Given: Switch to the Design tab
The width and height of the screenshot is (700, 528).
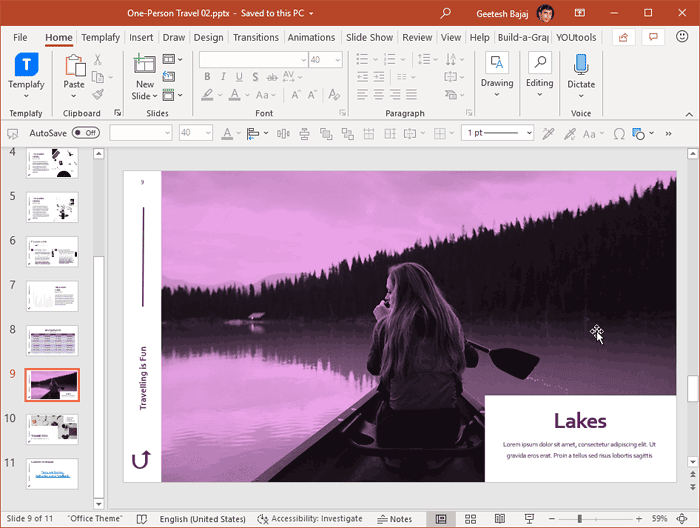Looking at the screenshot, I should (208, 37).
